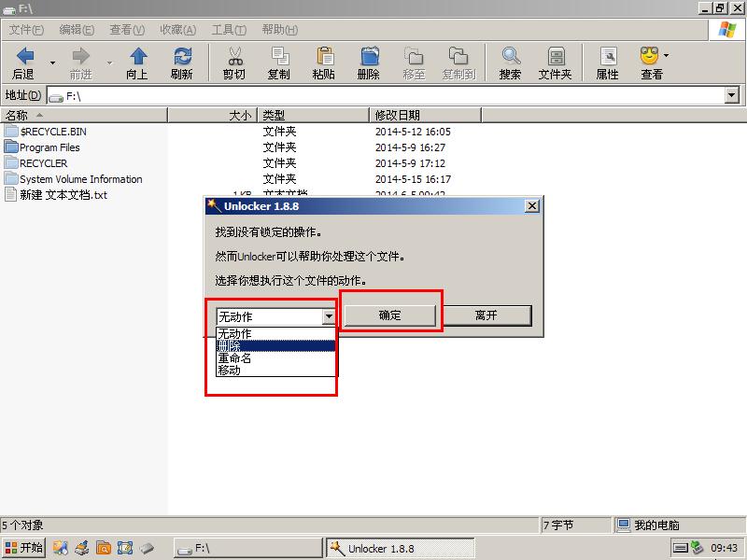This screenshot has height=560, width=747.
Task: Click the View (查看) smiley icon
Action: [650, 56]
